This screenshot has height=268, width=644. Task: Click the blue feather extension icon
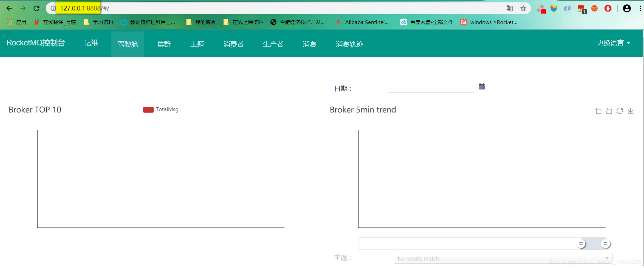(568, 8)
